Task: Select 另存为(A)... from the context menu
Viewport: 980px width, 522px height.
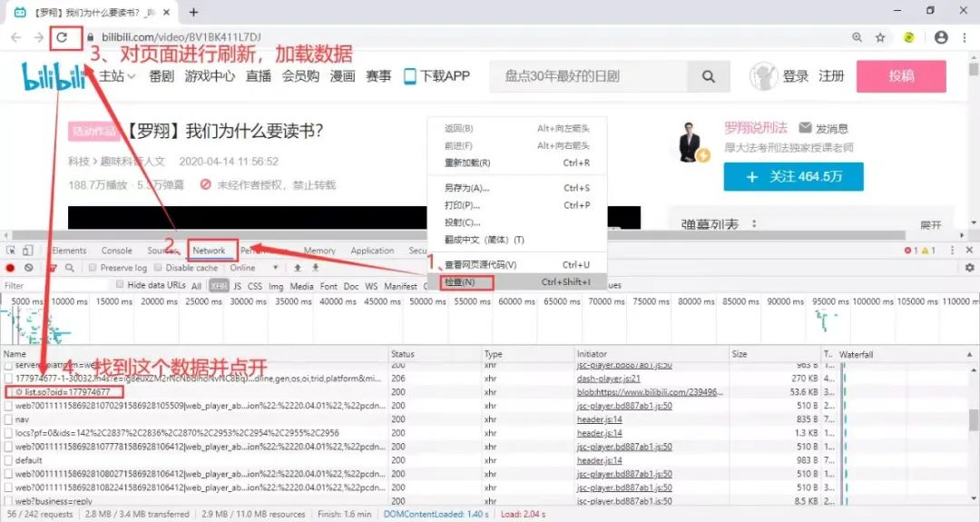Action: pos(517,188)
